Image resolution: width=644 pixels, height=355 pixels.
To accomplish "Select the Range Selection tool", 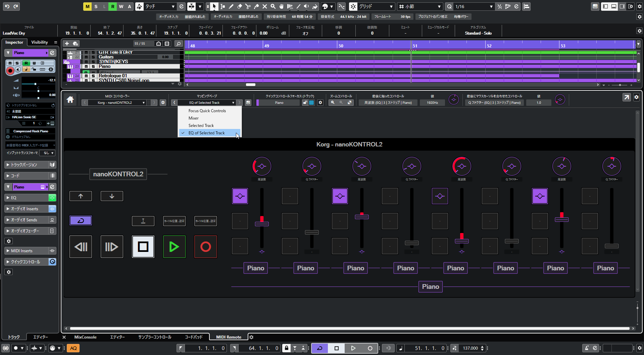I will pyautogui.click(x=222, y=6).
